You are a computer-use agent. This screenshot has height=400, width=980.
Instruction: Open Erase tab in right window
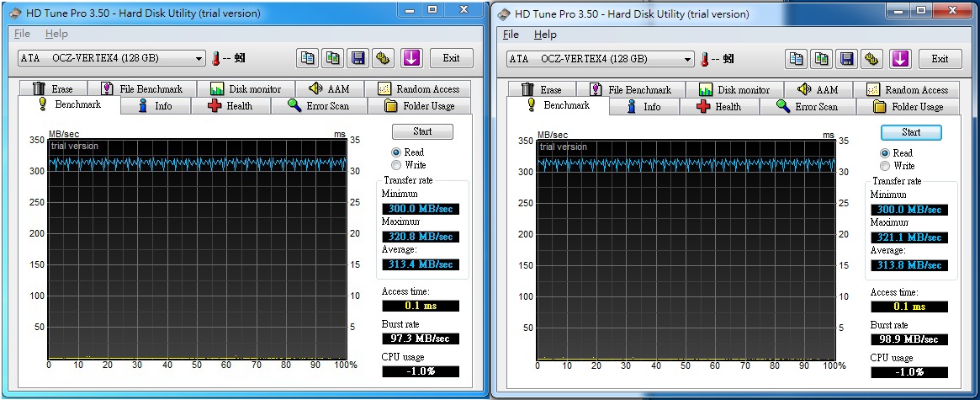(542, 89)
